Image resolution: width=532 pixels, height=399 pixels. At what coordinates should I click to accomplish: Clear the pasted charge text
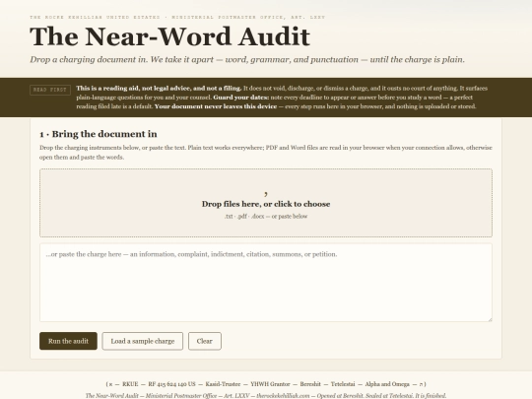click(x=205, y=341)
